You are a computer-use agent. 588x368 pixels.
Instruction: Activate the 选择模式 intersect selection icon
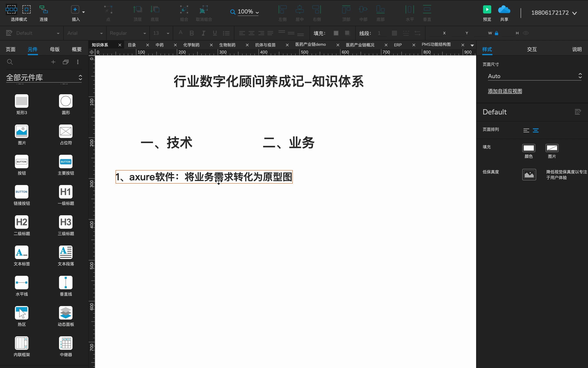pos(11,9)
